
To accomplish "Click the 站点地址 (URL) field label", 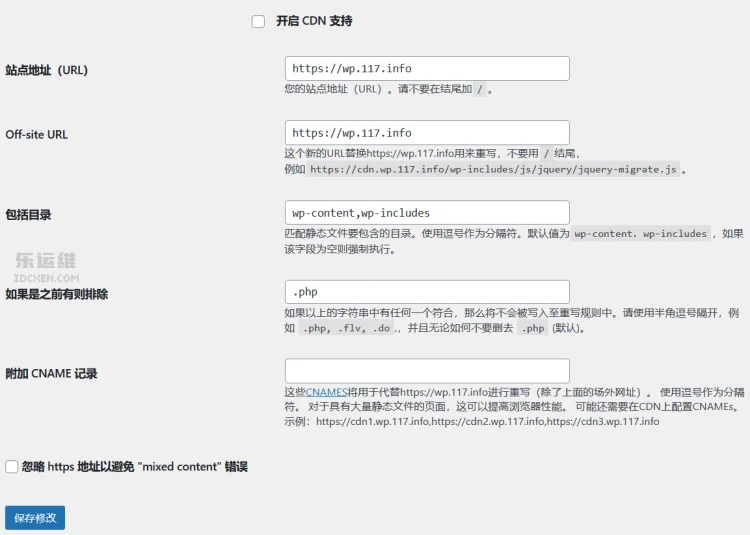I will click(x=47, y=70).
